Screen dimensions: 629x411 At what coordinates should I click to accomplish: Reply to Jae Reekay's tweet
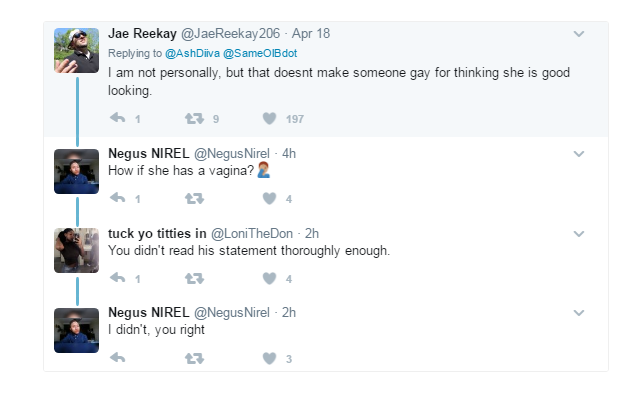click(117, 119)
